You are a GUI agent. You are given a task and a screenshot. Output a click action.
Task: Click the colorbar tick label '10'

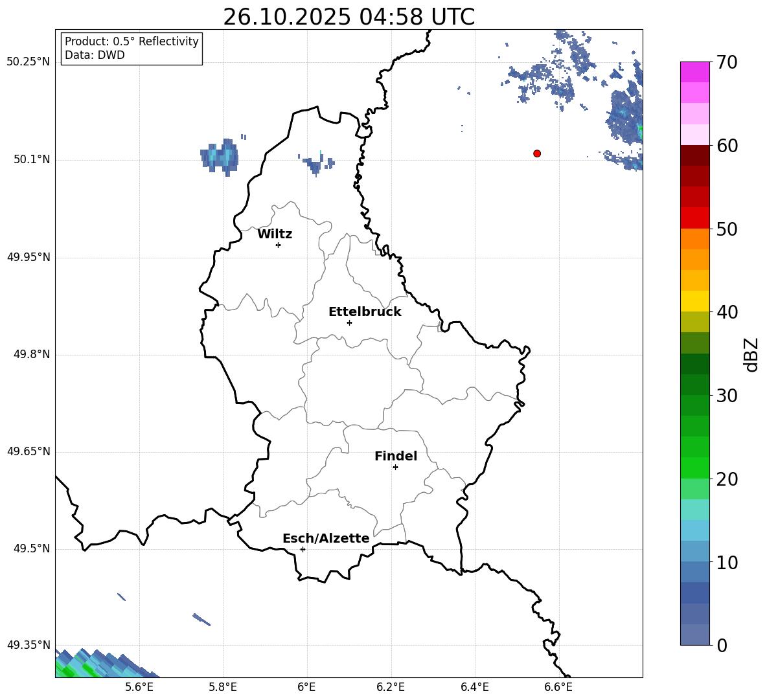click(727, 563)
